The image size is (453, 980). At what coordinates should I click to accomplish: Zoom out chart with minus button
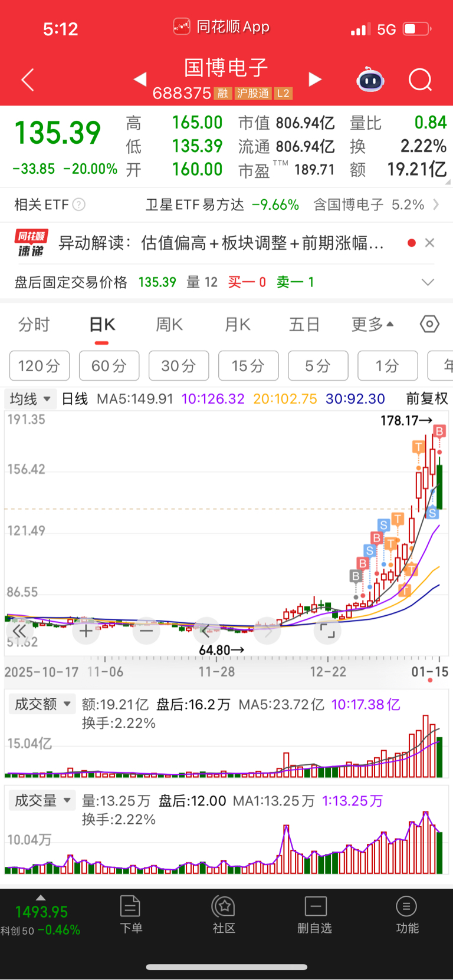click(x=146, y=632)
